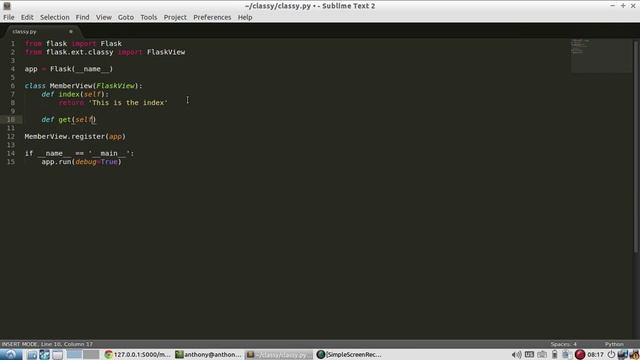This screenshot has width=640, height=360.
Task: Switch to anthony@anthon terminal taskbar window
Action: (x=208, y=355)
